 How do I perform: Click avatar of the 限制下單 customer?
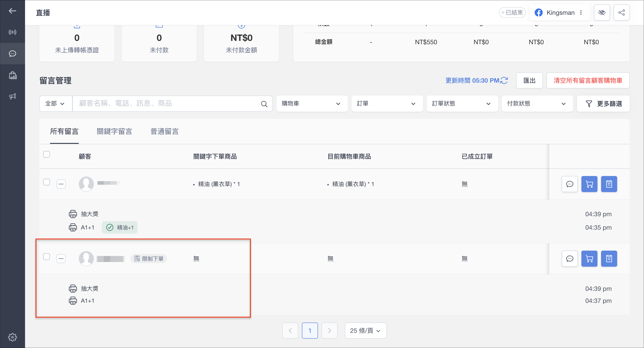coord(86,259)
